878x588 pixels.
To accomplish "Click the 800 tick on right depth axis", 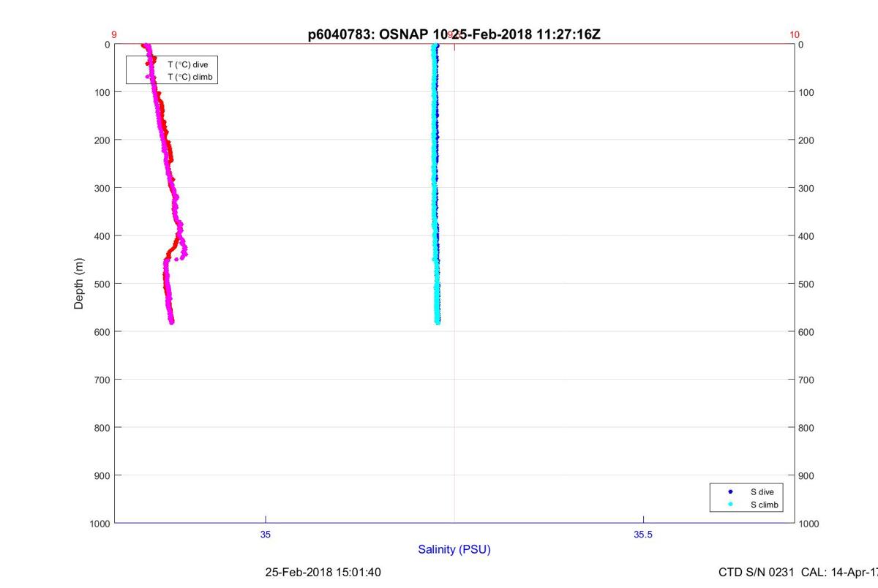I will 807,427.
